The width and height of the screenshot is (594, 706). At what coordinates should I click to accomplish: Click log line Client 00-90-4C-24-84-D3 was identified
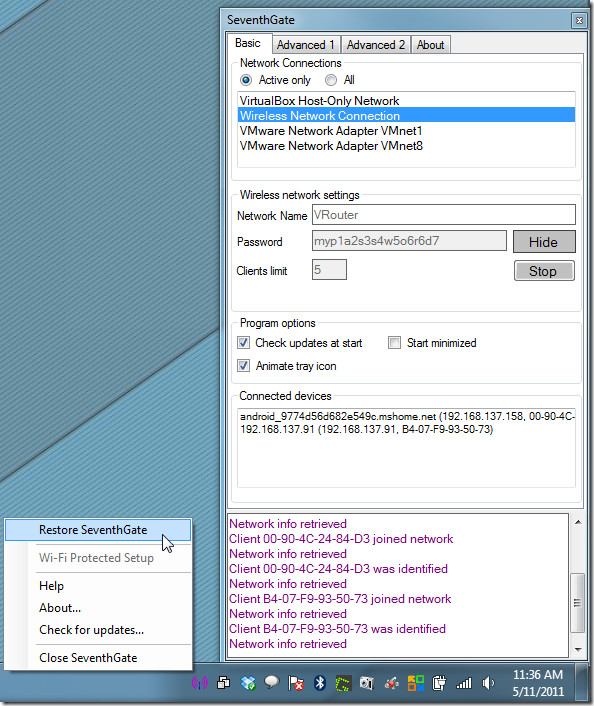pos(338,569)
